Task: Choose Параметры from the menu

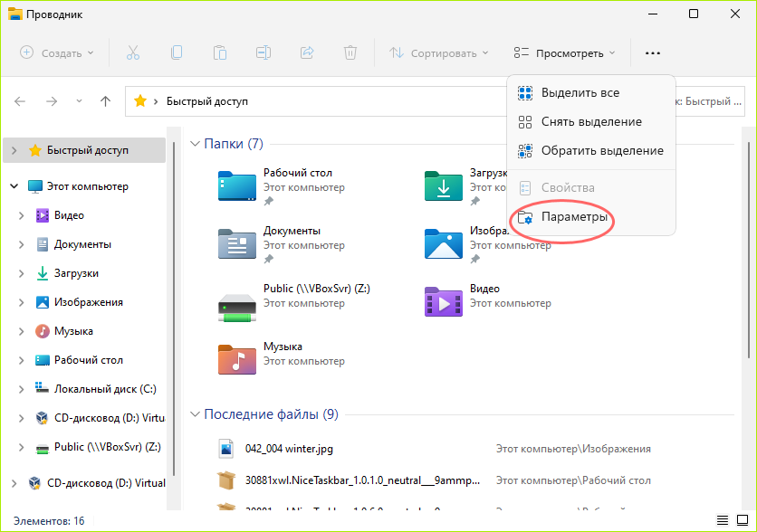Action: click(573, 217)
